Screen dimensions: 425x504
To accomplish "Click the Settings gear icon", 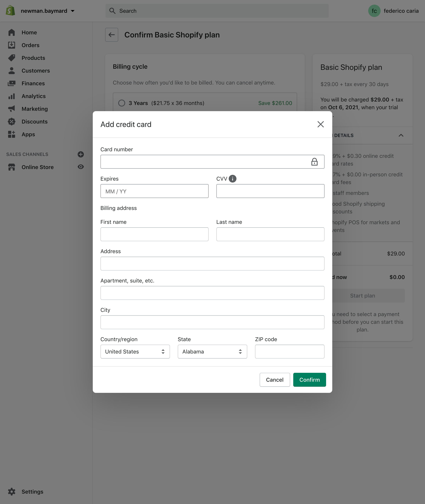I will (x=12, y=491).
